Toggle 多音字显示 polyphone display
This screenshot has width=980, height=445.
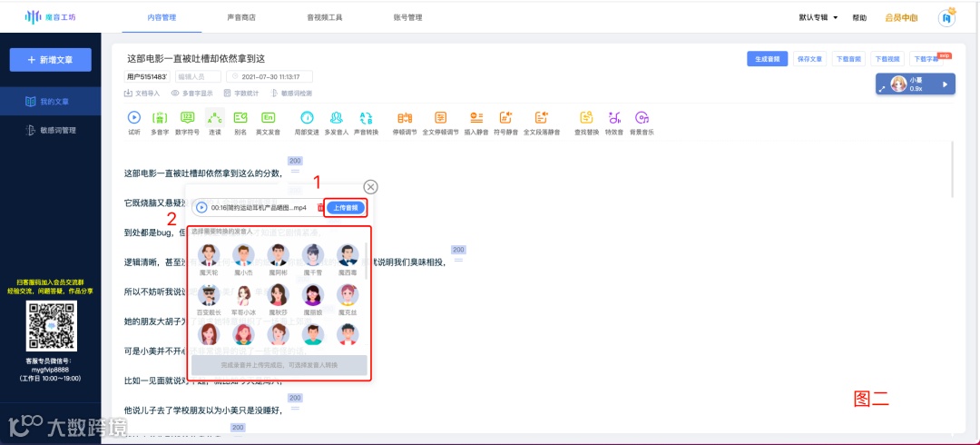click(191, 94)
